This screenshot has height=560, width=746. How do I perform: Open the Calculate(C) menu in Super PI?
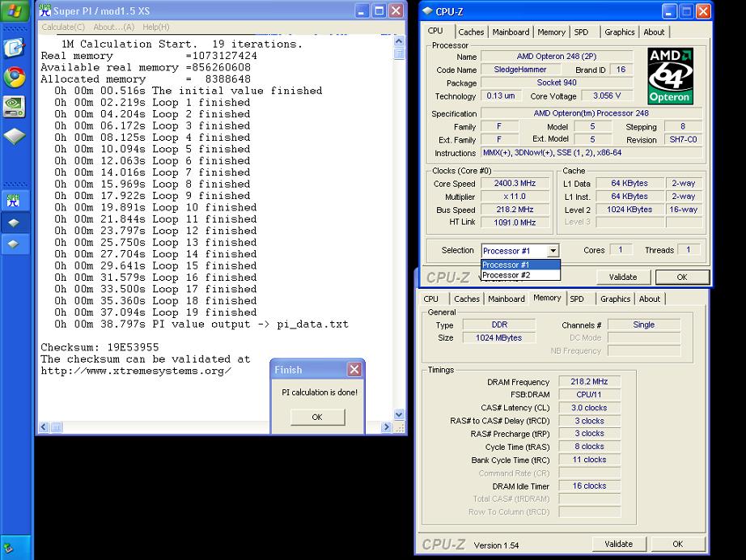click(x=63, y=28)
